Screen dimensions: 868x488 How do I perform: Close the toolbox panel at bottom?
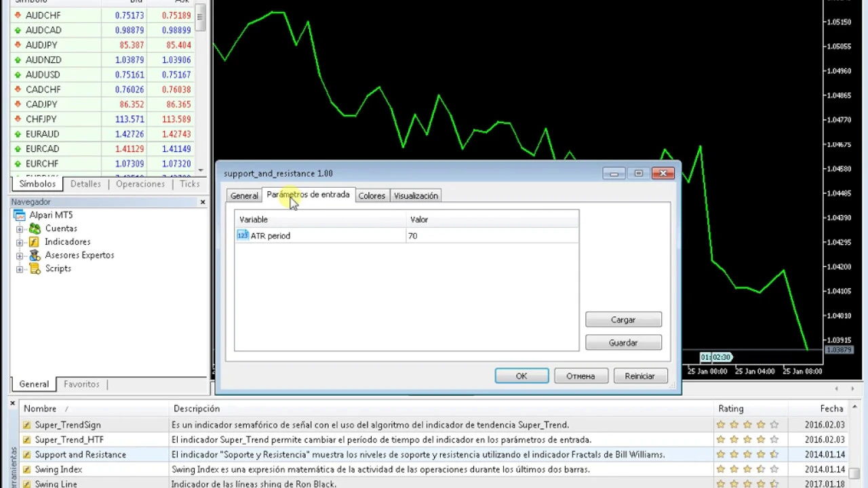pyautogui.click(x=12, y=404)
